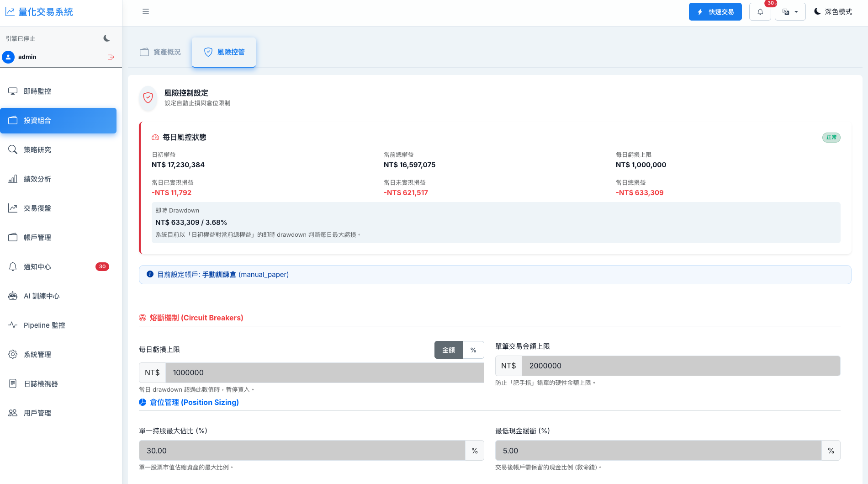The image size is (868, 484).
Task: Click the 每日虧損上限 input with 1000000
Action: [325, 372]
